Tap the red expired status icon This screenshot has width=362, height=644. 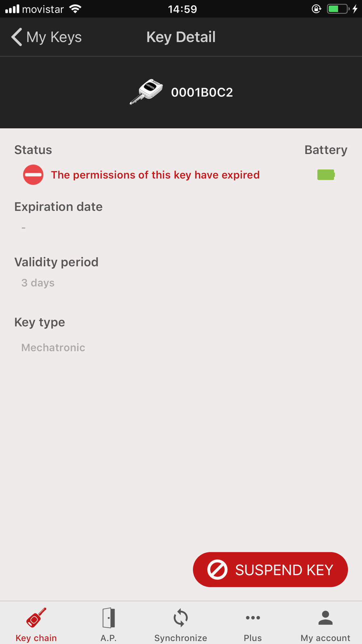click(x=33, y=175)
